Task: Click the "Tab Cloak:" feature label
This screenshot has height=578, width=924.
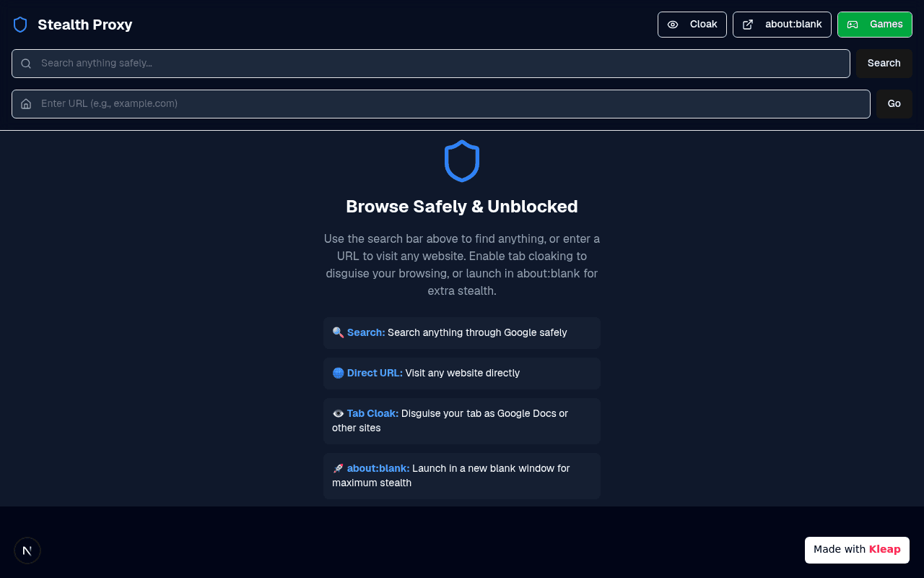Action: (372, 413)
